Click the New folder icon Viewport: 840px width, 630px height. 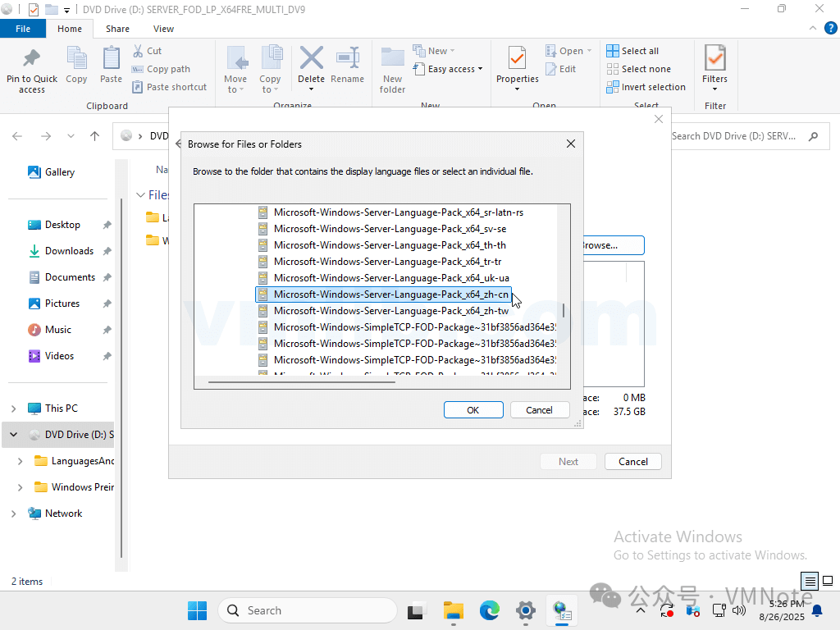[x=392, y=59]
